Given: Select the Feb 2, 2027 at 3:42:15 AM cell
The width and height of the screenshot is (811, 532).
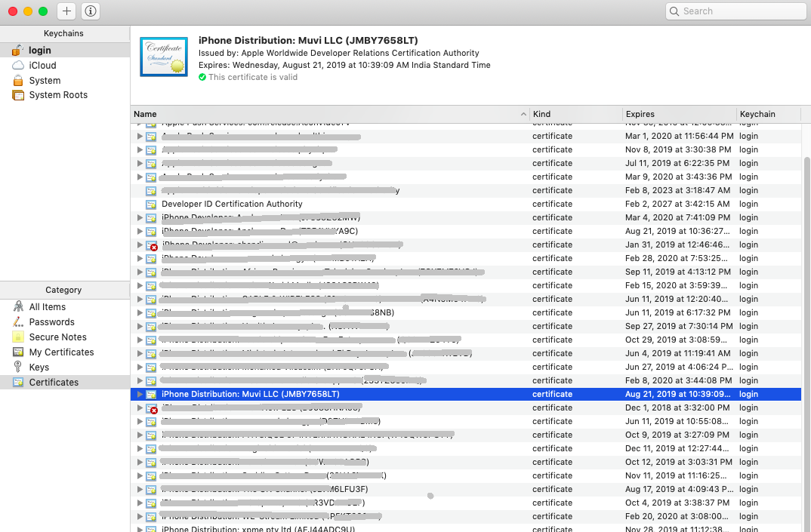Looking at the screenshot, I should pyautogui.click(x=677, y=204).
